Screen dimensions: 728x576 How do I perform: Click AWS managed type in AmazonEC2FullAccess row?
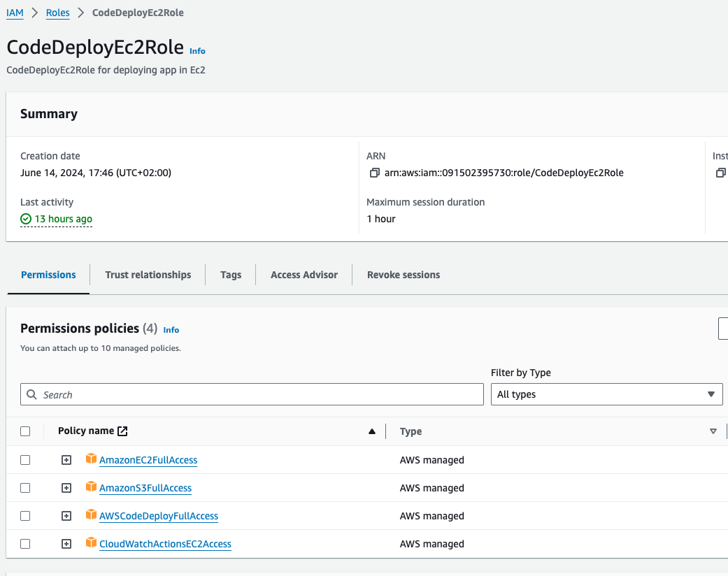pos(431,460)
